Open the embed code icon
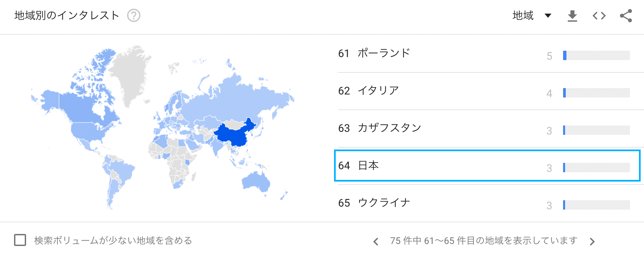Screen dimensions: 644x257 599,16
